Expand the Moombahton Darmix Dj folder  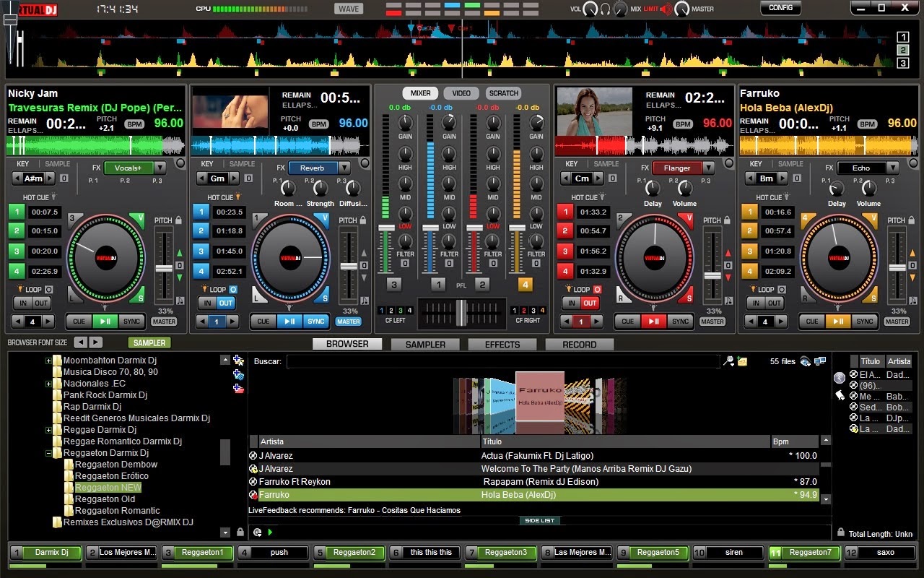(x=48, y=361)
